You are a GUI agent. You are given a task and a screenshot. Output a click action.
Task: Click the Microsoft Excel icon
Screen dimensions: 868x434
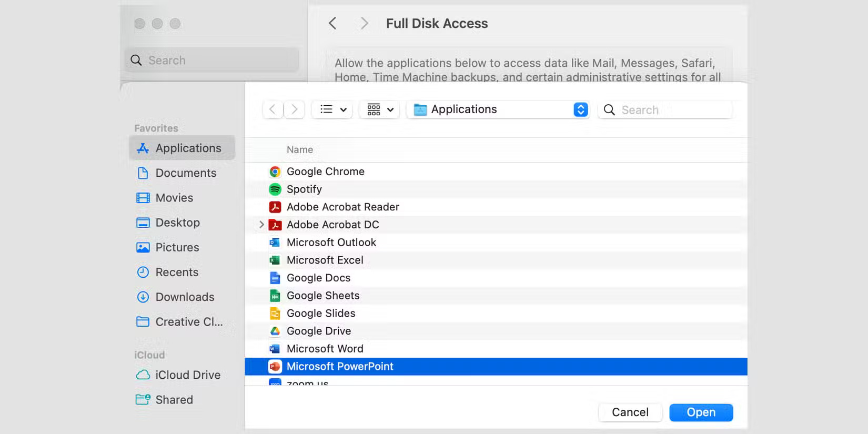tap(275, 260)
